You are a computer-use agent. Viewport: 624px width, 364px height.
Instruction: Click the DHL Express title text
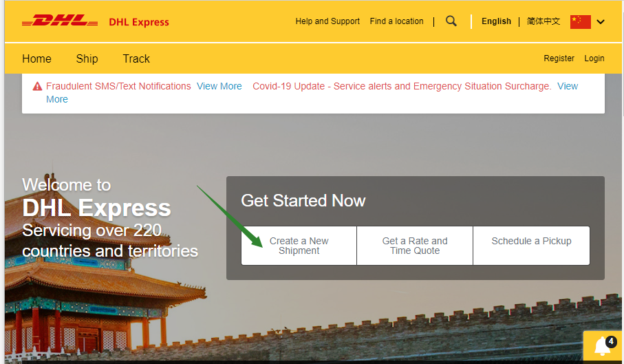(x=139, y=22)
